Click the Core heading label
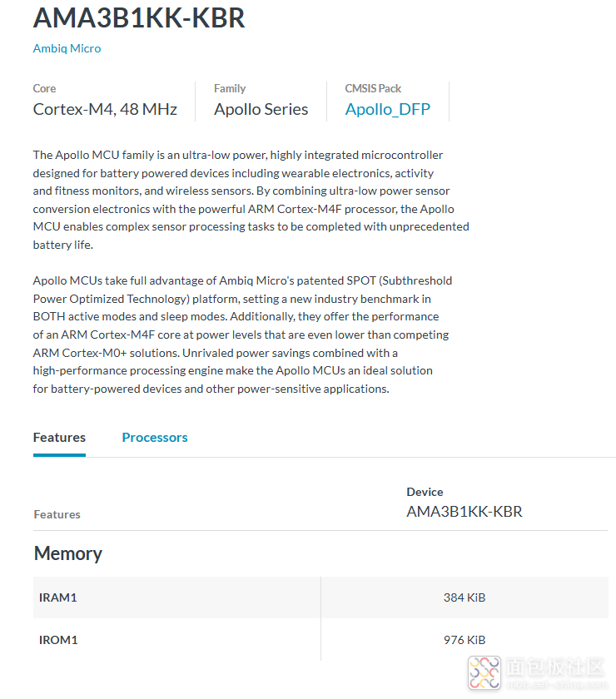This screenshot has width=616, height=699. tap(44, 88)
